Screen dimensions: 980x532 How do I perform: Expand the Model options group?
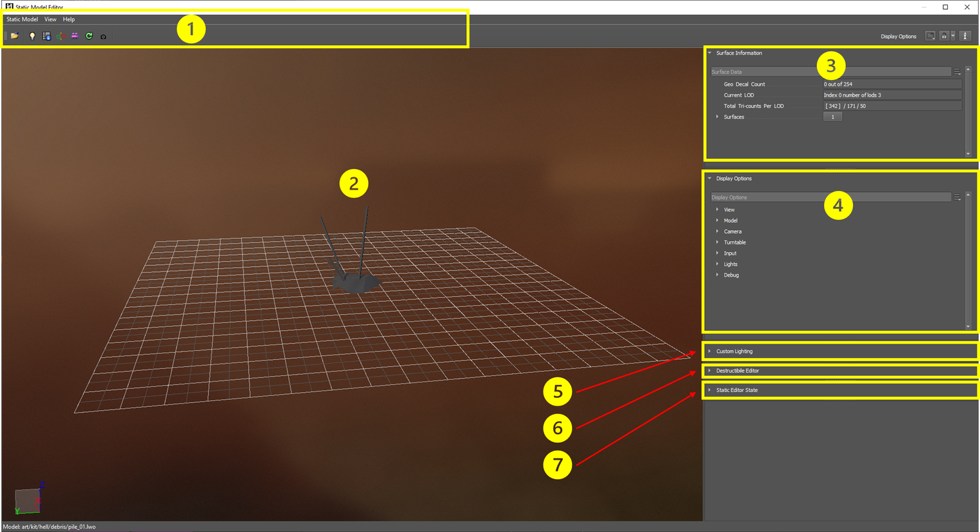pyautogui.click(x=717, y=221)
